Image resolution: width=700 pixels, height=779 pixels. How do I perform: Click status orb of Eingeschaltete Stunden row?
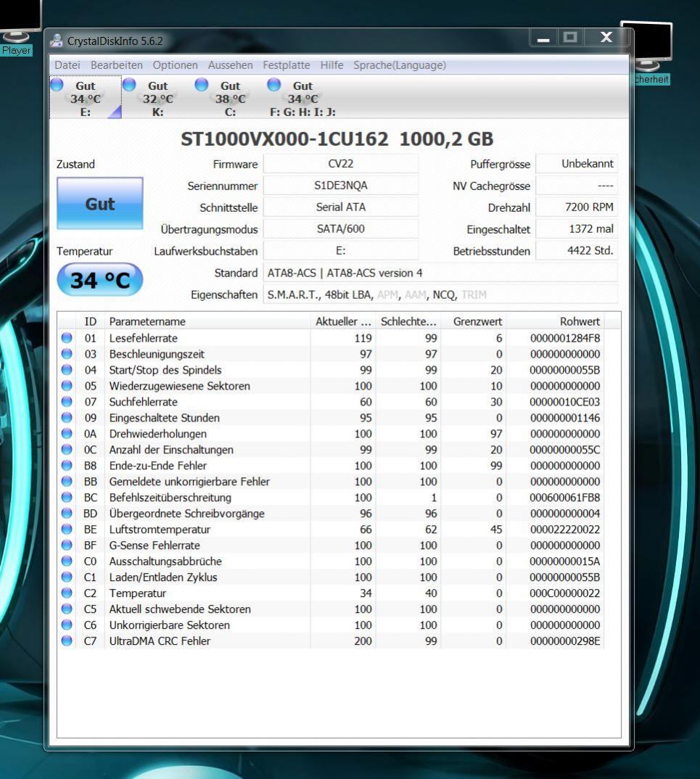pyautogui.click(x=67, y=417)
